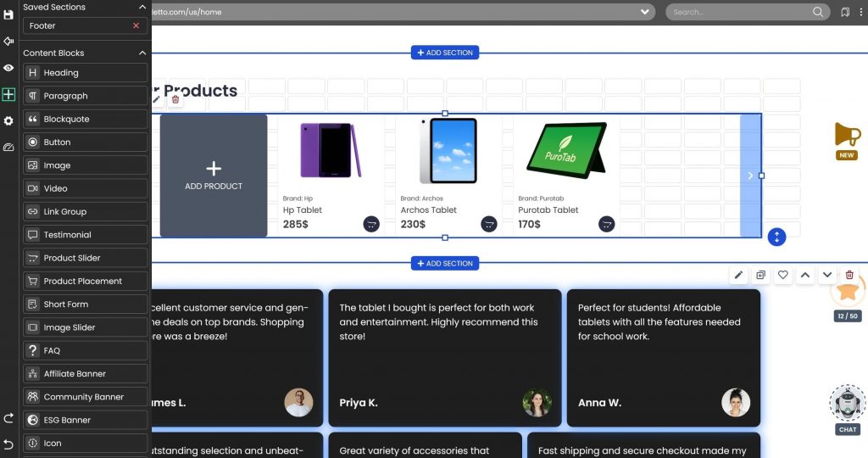Pick the Image Slider block
868x458 pixels.
[x=86, y=327]
